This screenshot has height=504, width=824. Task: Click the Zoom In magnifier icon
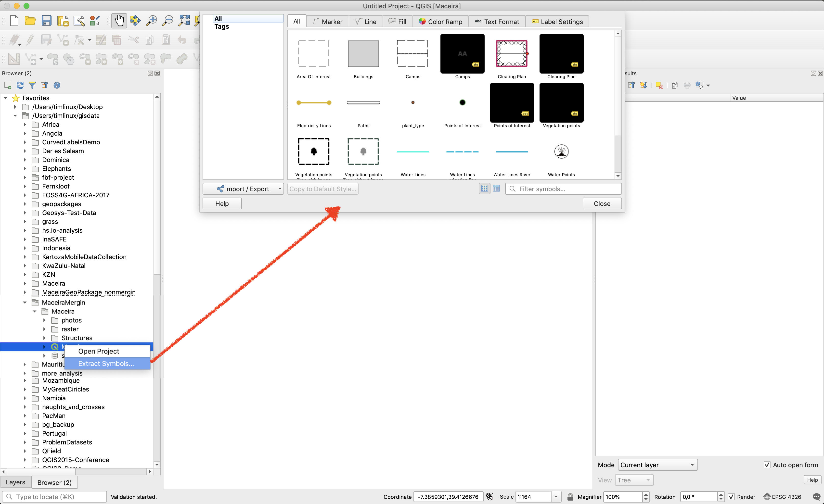click(152, 21)
